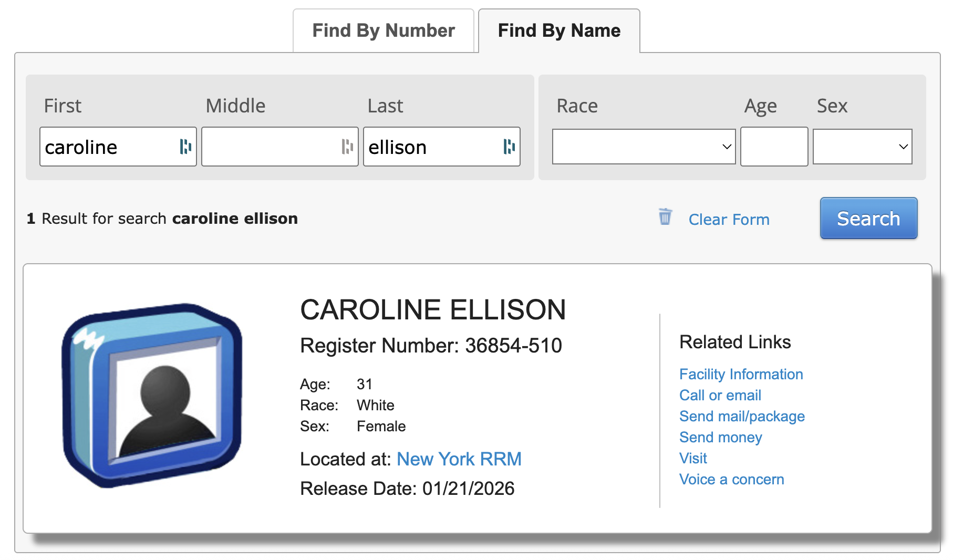Click inside the Age input field
This screenshot has height=560, width=953.
[x=774, y=147]
